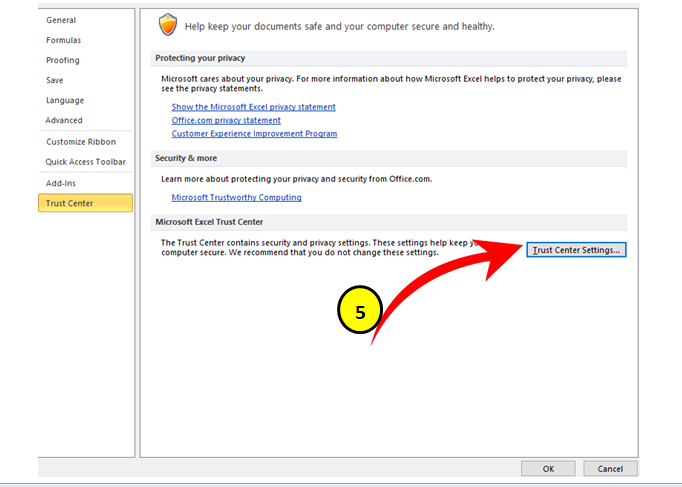
Task: Cancel the Excel Options dialog
Action: click(610, 468)
